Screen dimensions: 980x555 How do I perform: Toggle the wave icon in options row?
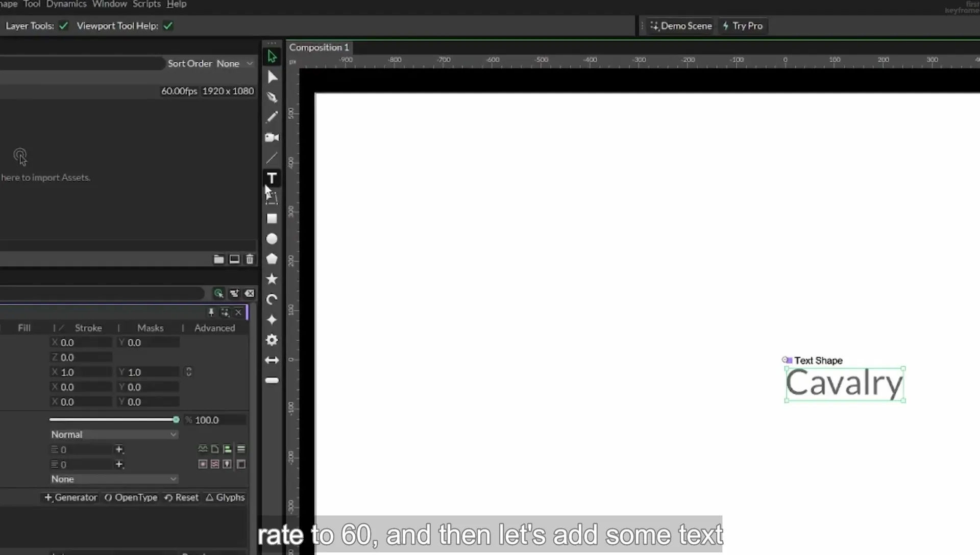pyautogui.click(x=203, y=449)
